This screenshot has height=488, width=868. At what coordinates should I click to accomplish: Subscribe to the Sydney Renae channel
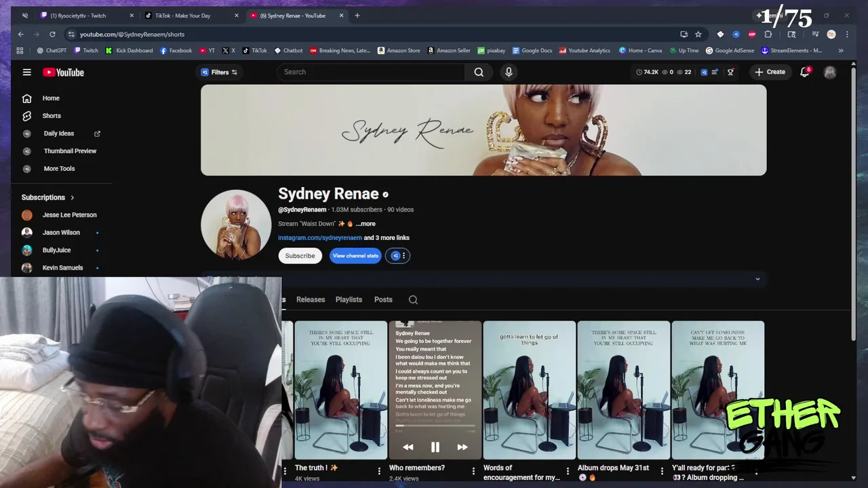tap(300, 256)
